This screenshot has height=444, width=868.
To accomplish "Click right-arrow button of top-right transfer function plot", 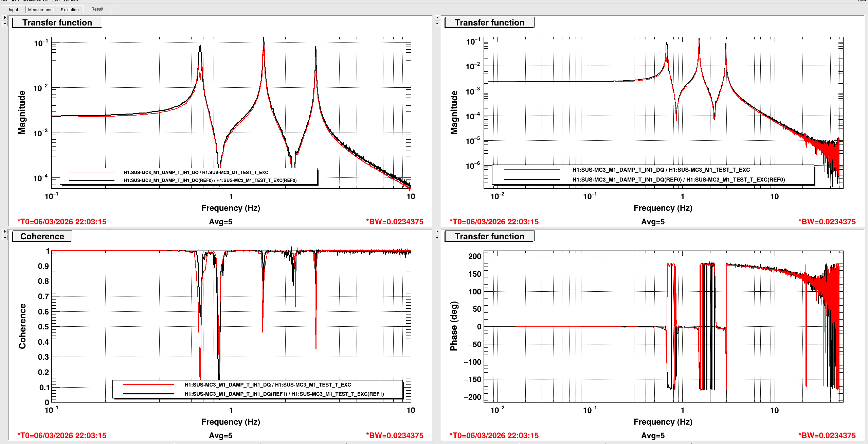I will [x=437, y=17].
